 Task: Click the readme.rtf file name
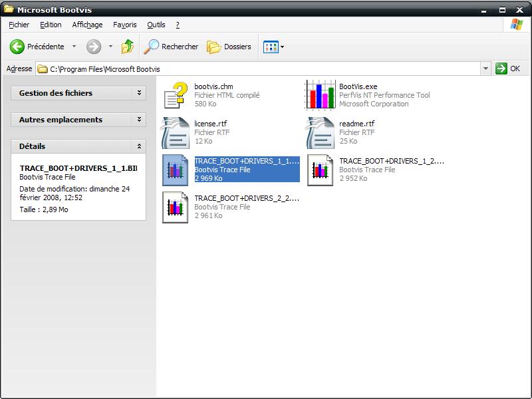pos(357,124)
